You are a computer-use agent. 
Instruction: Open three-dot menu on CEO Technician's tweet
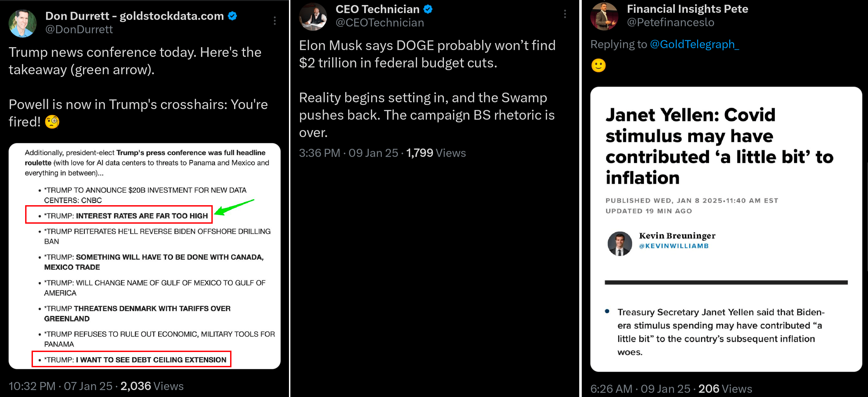coord(565,14)
